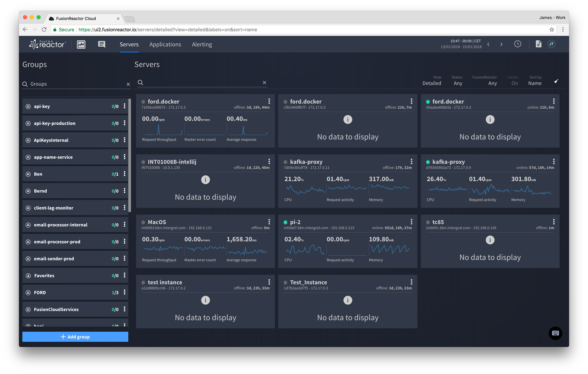The width and height of the screenshot is (588, 374).
Task: Open the document icon in top bar
Action: pos(538,44)
